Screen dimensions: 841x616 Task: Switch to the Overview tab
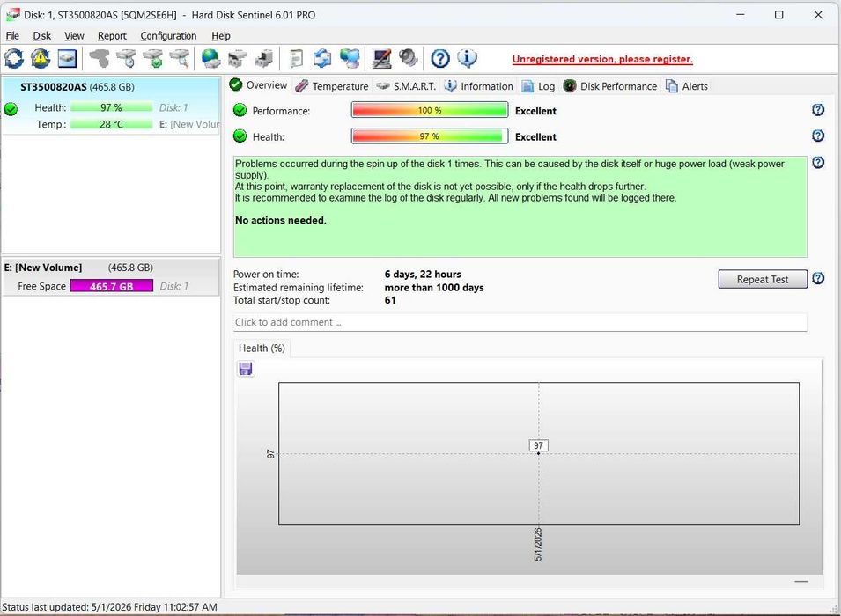coord(259,85)
